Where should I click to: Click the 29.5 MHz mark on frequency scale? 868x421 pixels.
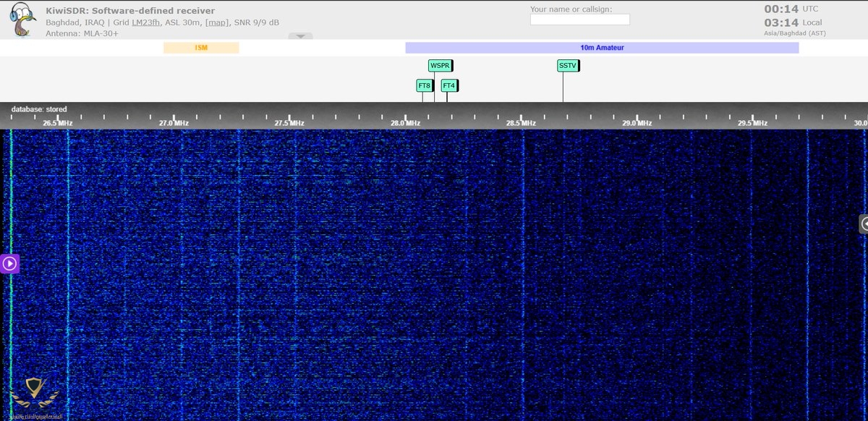pyautogui.click(x=752, y=122)
